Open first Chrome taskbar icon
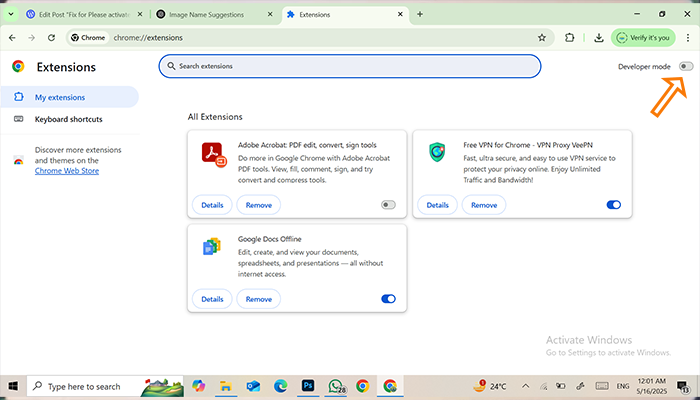This screenshot has height=400, width=700. [x=362, y=386]
